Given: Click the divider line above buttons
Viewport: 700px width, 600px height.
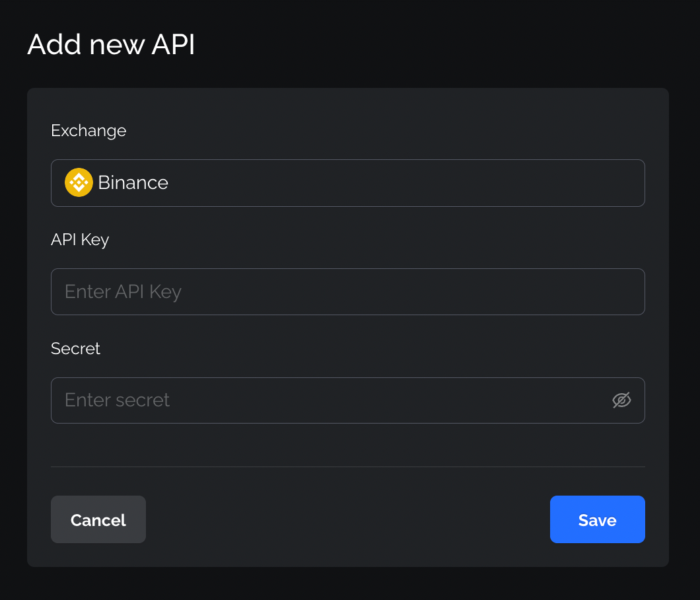Looking at the screenshot, I should click(347, 467).
